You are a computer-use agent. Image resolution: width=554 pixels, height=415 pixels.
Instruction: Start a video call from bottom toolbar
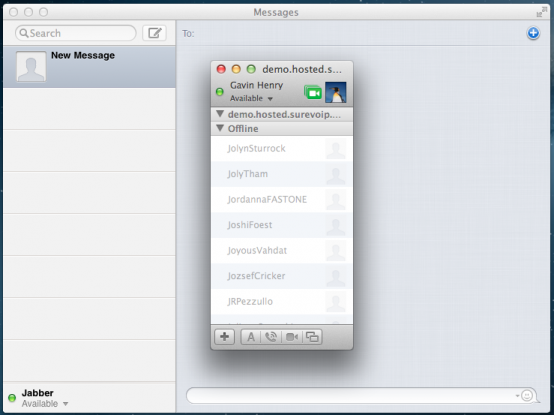click(291, 337)
